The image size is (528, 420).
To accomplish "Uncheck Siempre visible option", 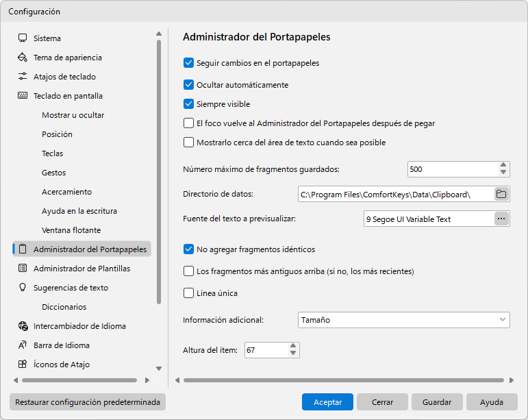I will tap(188, 104).
